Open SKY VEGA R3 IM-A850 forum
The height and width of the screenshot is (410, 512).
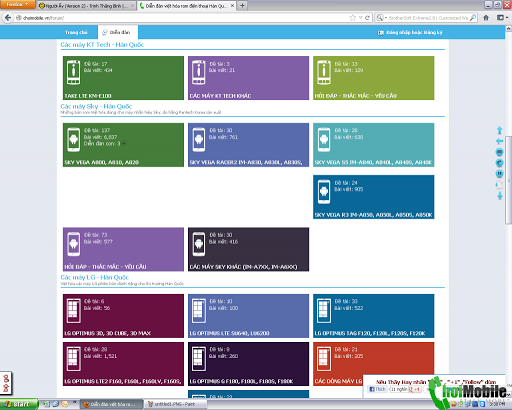[374, 197]
